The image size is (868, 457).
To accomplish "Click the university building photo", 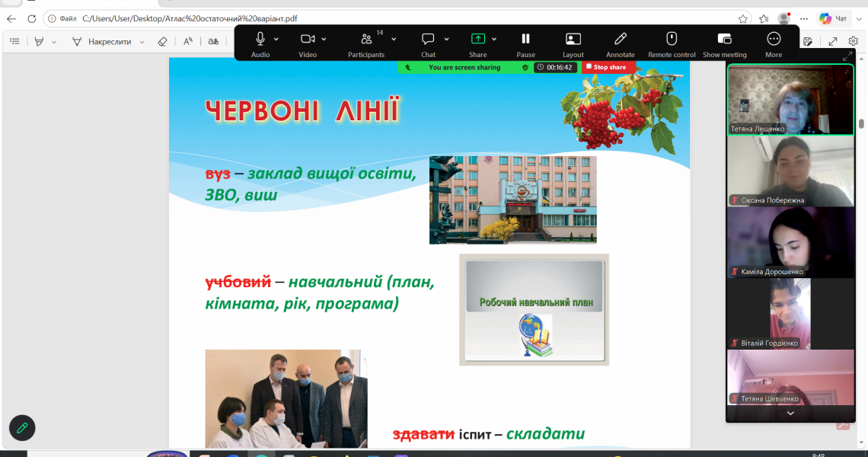I will click(x=512, y=200).
